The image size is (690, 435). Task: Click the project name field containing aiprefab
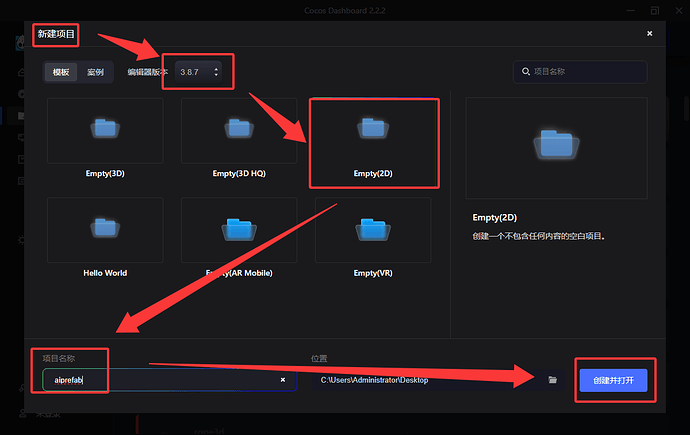click(x=170, y=380)
